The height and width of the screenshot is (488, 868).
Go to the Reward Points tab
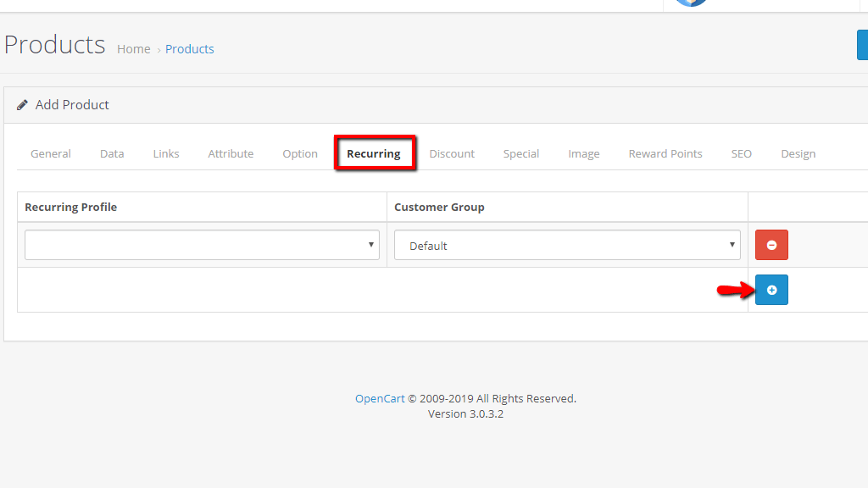coord(665,153)
